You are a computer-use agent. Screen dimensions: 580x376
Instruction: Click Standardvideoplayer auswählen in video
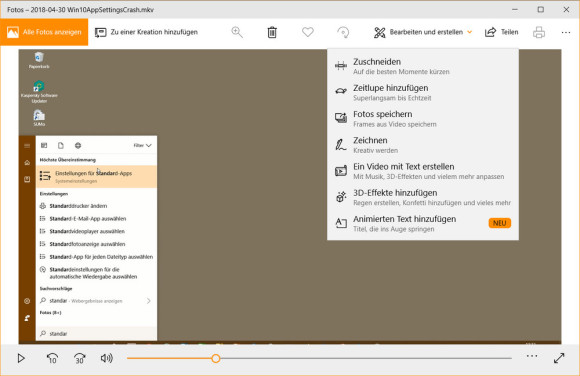[97, 231]
